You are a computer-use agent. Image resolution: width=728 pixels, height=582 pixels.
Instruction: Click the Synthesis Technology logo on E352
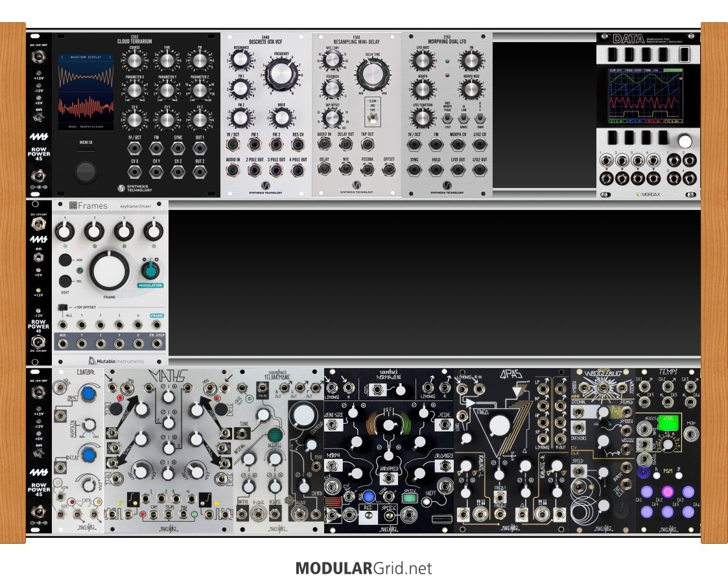(x=135, y=189)
